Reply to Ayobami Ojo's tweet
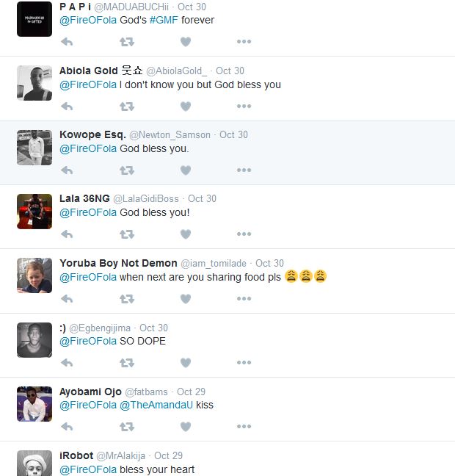Image resolution: width=455 pixels, height=476 pixels. (x=67, y=427)
